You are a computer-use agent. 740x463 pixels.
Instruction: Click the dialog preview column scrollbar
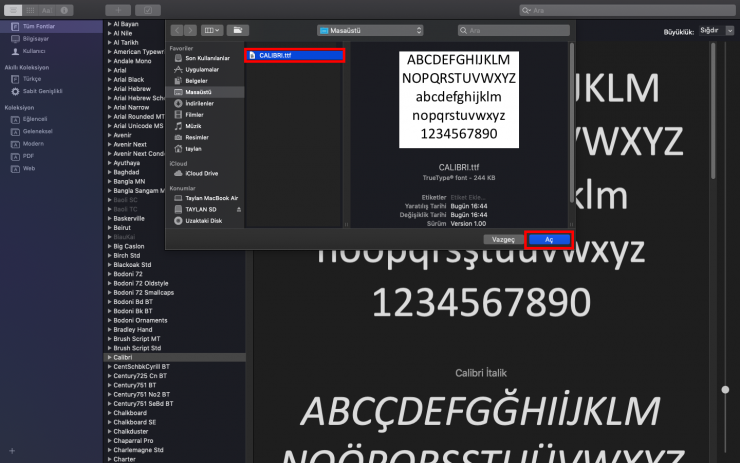572,123
